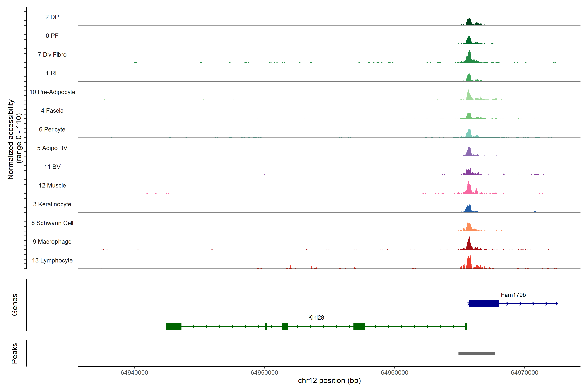Click the chr12 position (bp) axis title
588x392 pixels.
point(329,381)
